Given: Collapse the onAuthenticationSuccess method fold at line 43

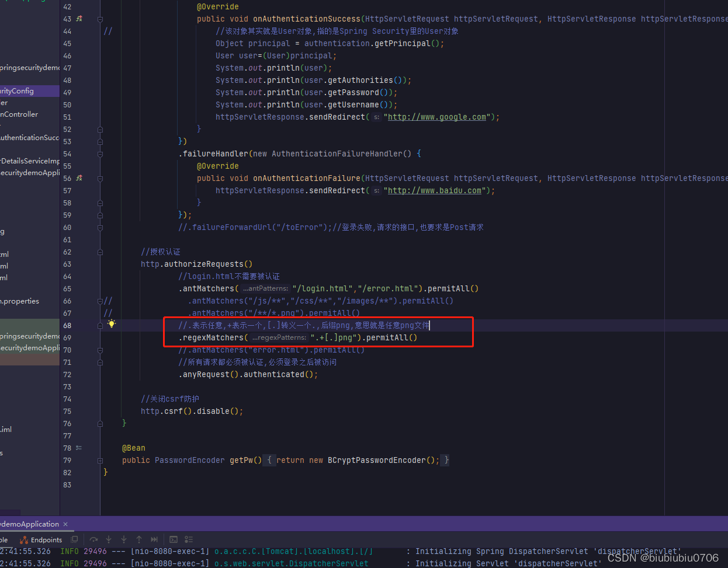Looking at the screenshot, I should (x=100, y=19).
